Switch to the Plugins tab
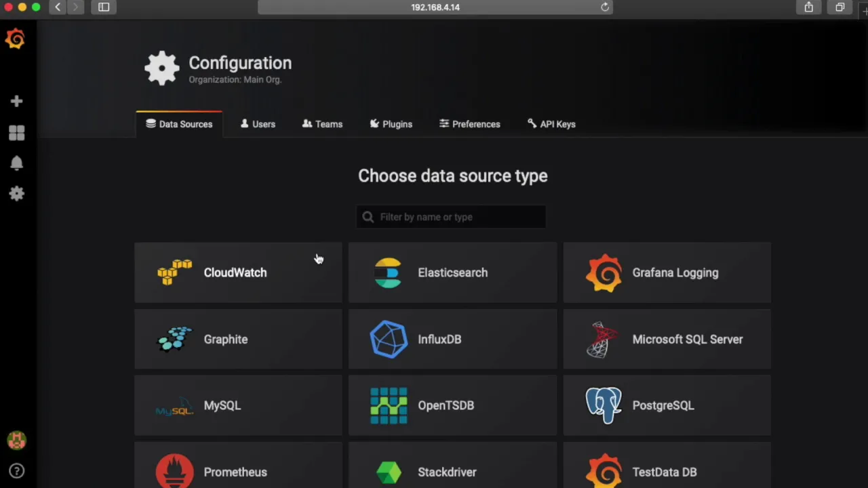Image resolution: width=868 pixels, height=488 pixels. 391,124
